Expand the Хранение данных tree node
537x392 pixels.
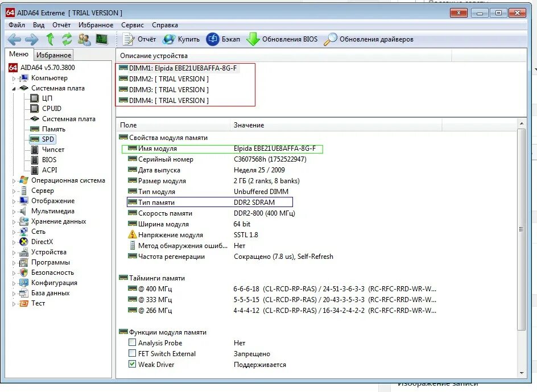tap(14, 222)
